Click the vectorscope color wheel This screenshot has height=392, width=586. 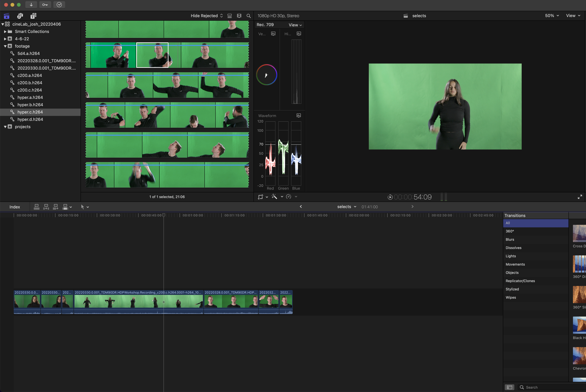click(267, 75)
